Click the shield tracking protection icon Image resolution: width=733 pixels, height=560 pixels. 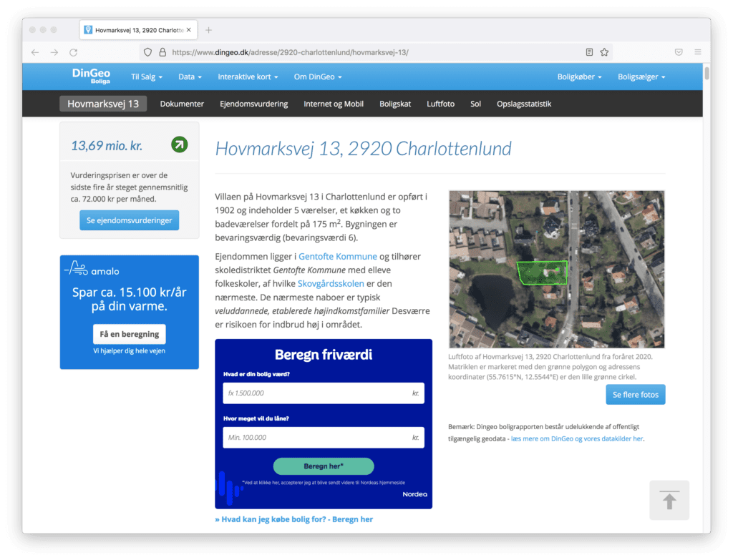point(147,52)
